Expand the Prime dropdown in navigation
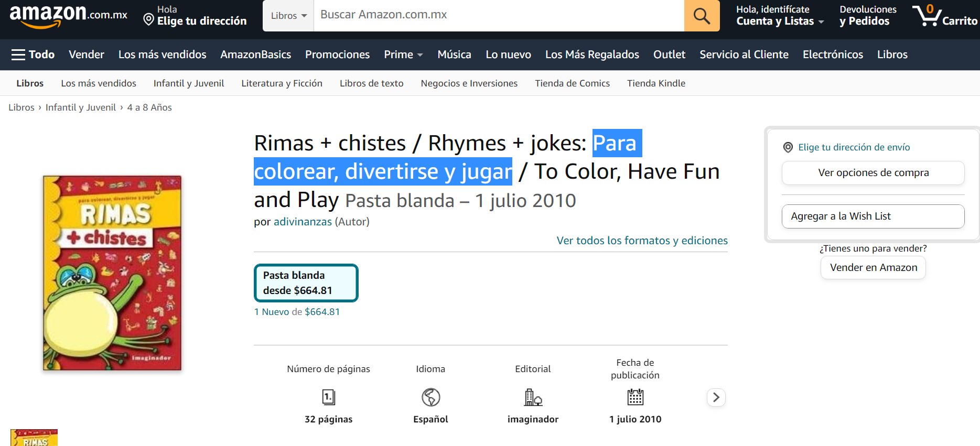980x446 pixels. [403, 55]
